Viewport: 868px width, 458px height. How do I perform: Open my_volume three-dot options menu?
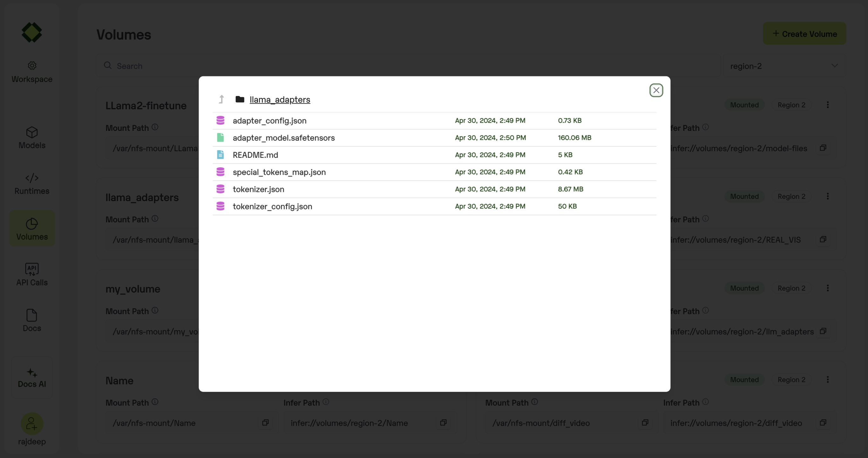coord(827,288)
